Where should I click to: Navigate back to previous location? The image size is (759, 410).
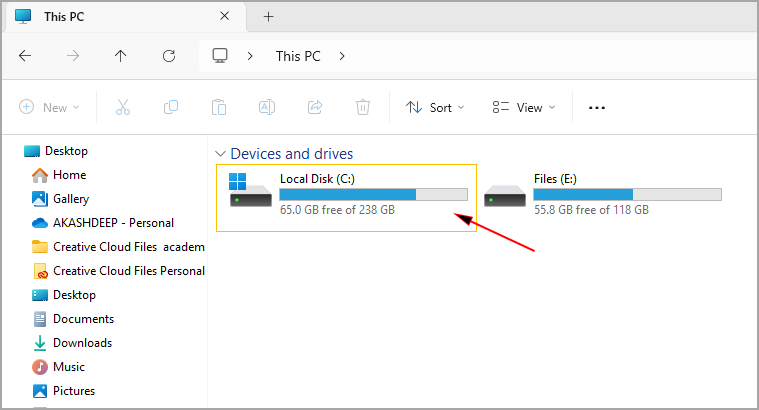pyautogui.click(x=25, y=56)
